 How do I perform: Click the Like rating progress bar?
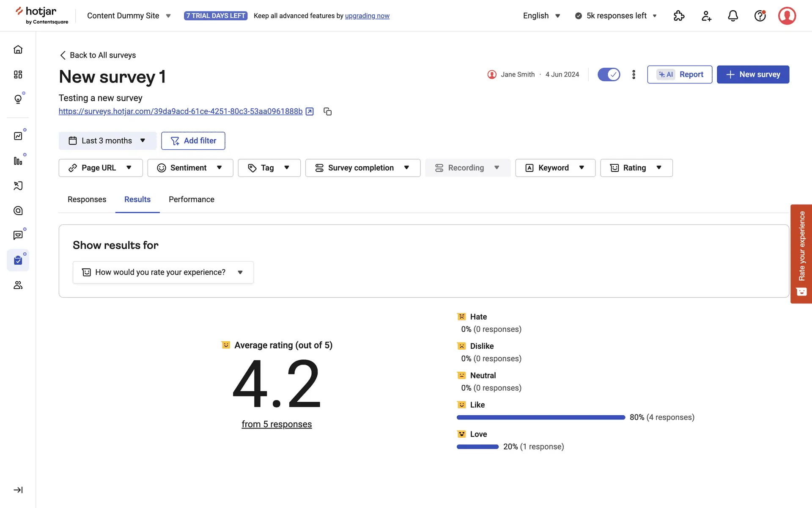540,417
